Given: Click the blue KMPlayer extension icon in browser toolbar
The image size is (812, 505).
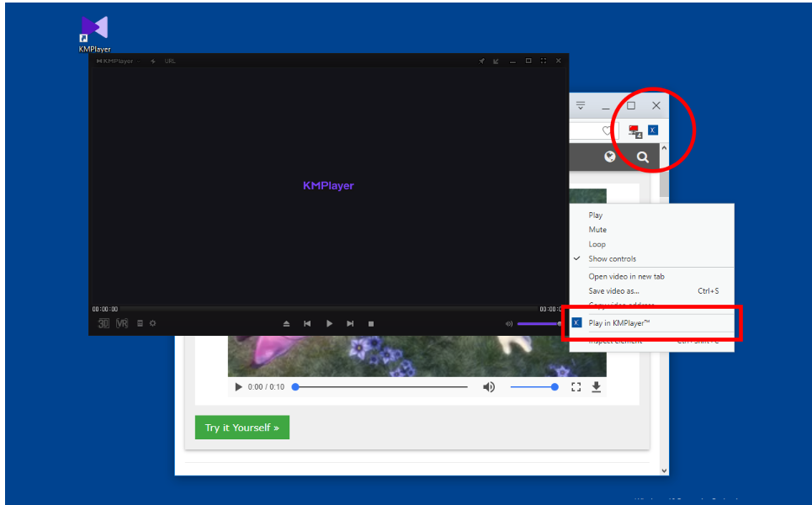Looking at the screenshot, I should point(653,130).
